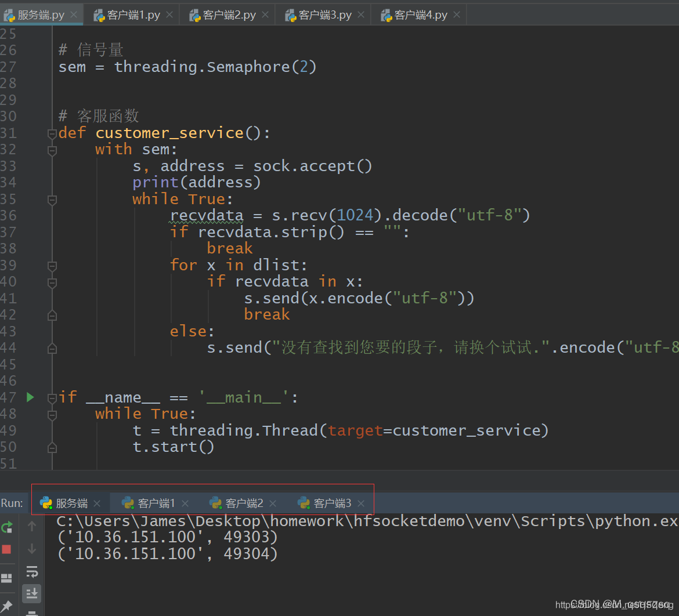
Task: Stop the running process with red square
Action: point(6,549)
